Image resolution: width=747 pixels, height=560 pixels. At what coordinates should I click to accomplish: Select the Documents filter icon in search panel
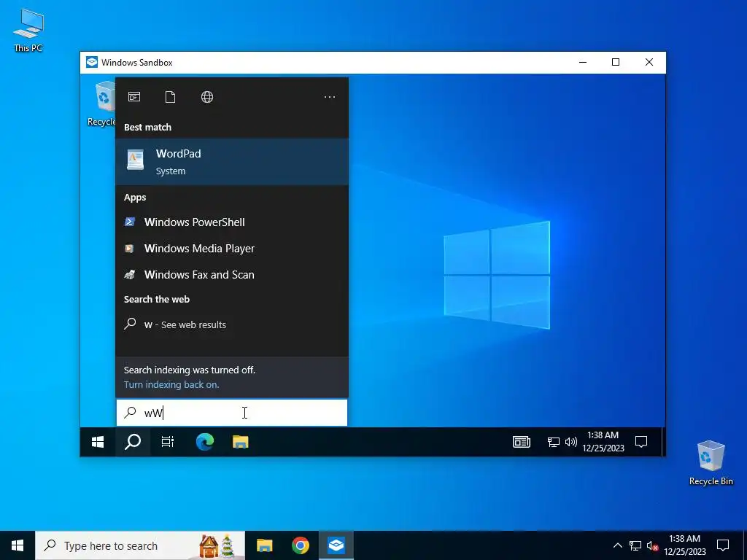point(170,97)
